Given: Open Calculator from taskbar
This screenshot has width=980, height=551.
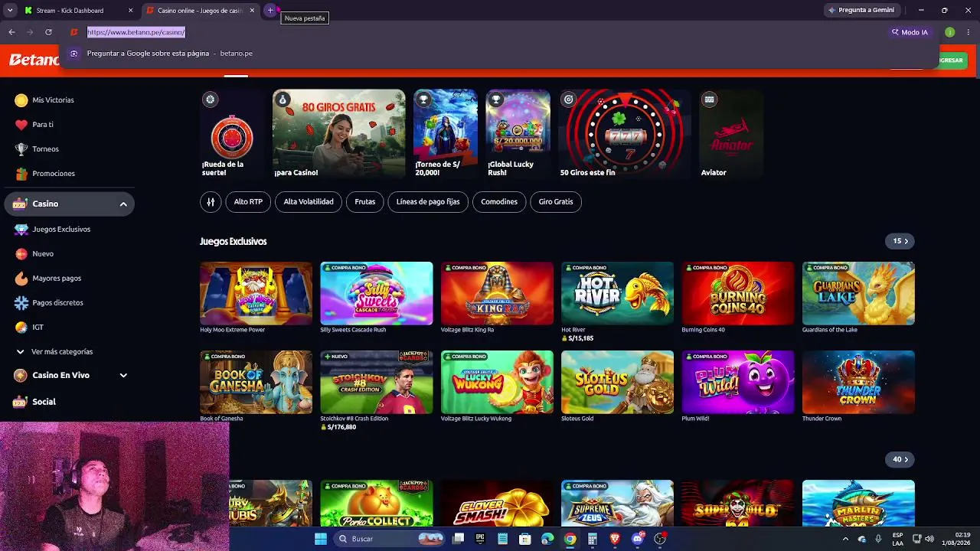Looking at the screenshot, I should click(x=592, y=539).
